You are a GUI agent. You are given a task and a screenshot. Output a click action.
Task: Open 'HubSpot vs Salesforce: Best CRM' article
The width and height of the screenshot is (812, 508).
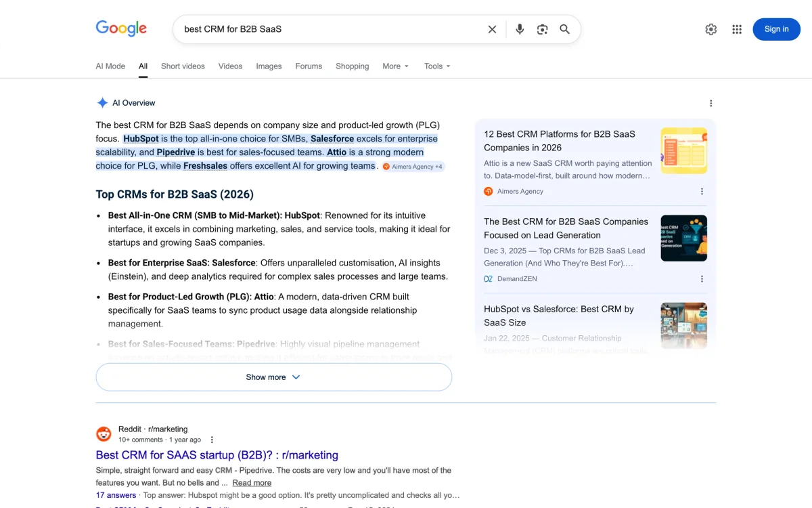pyautogui.click(x=559, y=316)
